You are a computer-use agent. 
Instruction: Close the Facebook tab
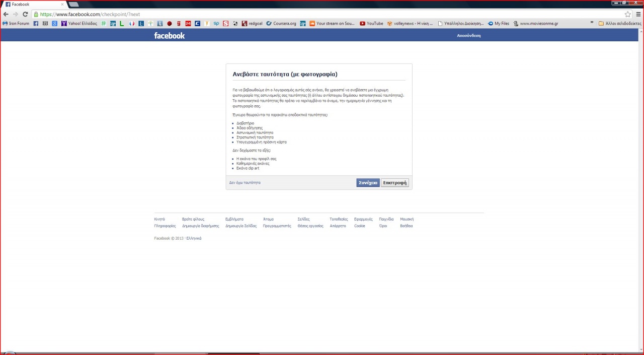[62, 5]
